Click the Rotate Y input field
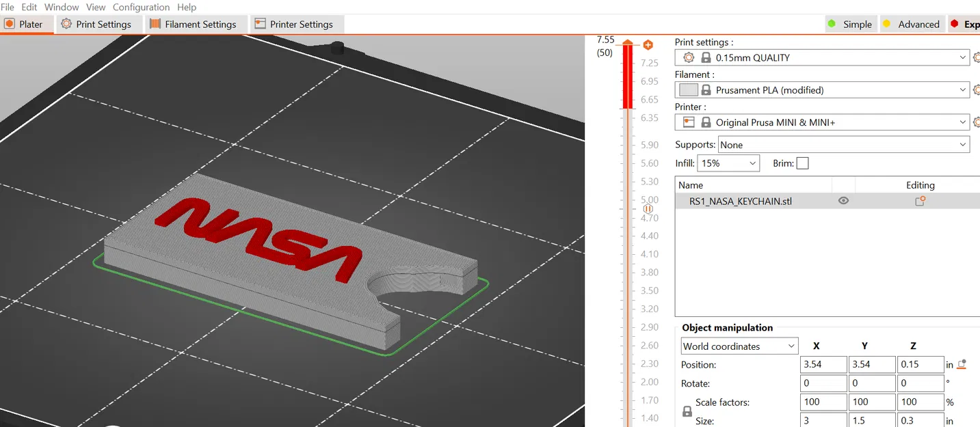Image resolution: width=980 pixels, height=427 pixels. coord(872,383)
